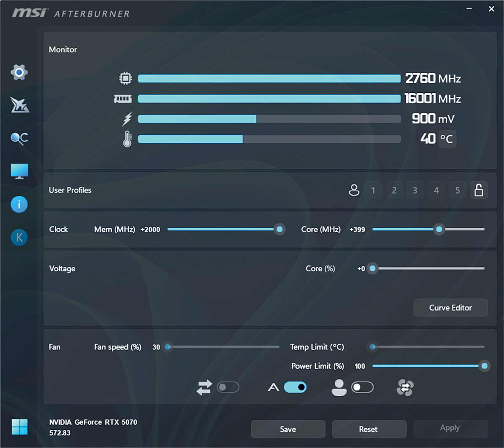This screenshot has width=504, height=448.
Task: Click the temperature °C unit box
Action: tap(447, 139)
